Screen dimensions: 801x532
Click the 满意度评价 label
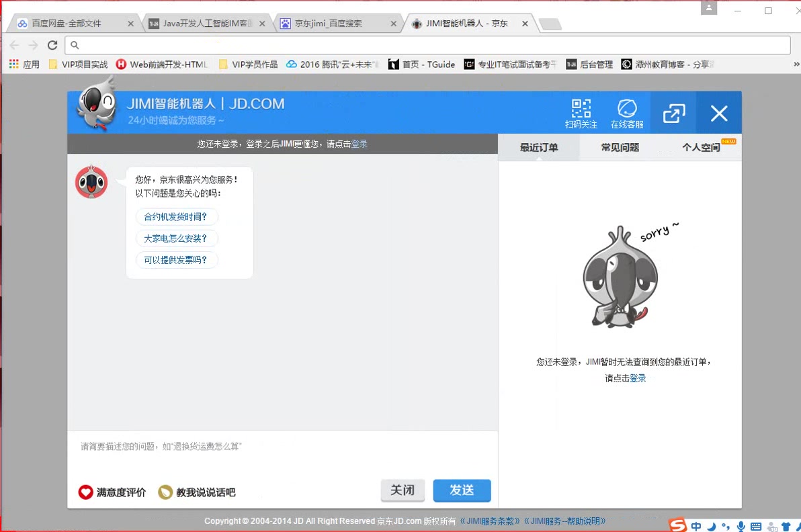[121, 492]
